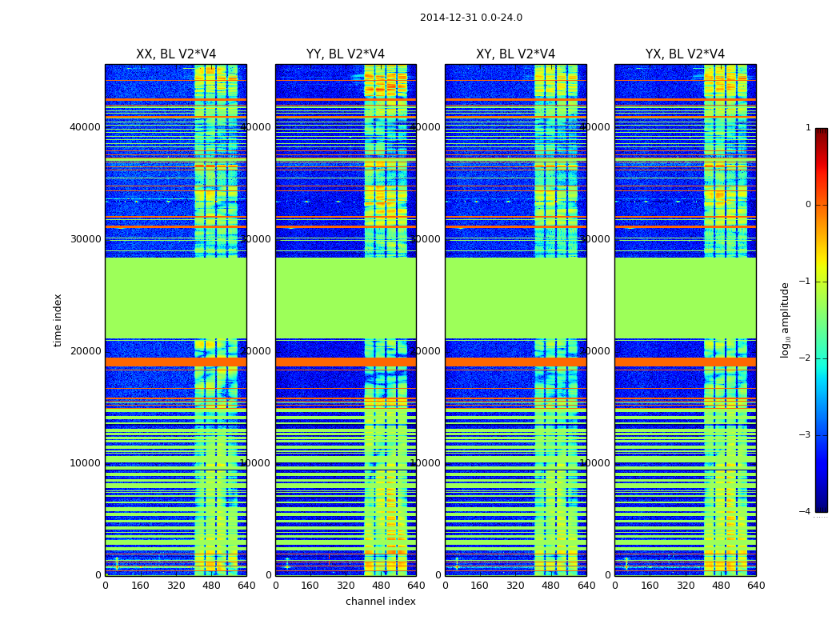The image size is (840, 640).
Task: Click the thick orange band in the YX panel
Action: point(685,362)
